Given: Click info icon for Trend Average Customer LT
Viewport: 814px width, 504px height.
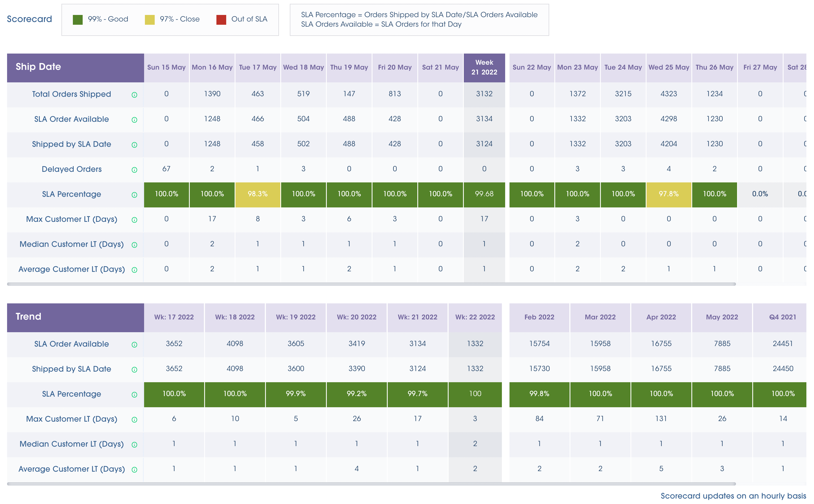Looking at the screenshot, I should [134, 469].
